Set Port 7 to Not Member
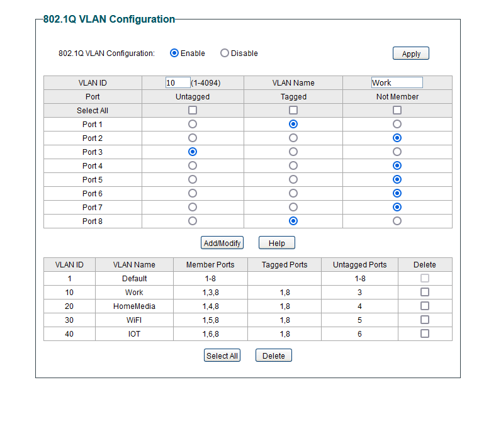 point(397,207)
